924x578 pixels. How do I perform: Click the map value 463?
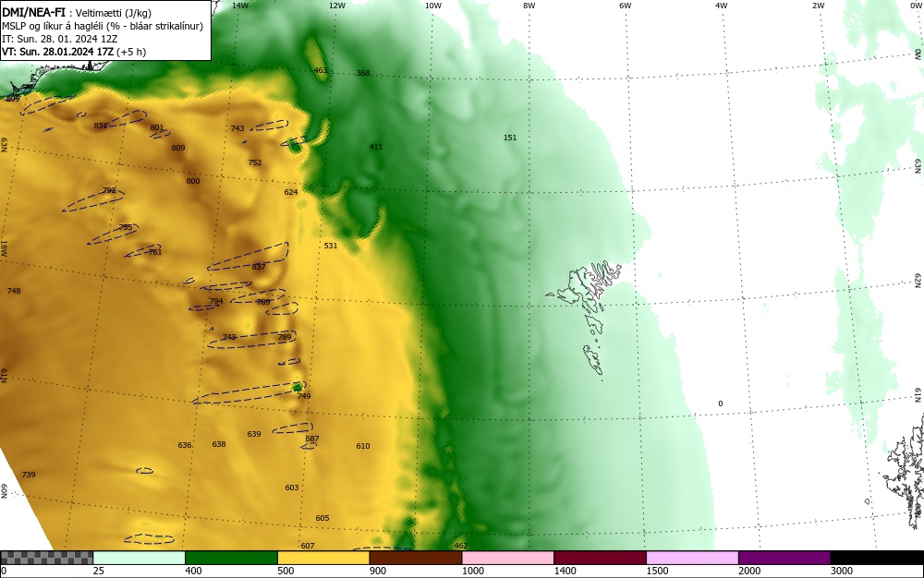pyautogui.click(x=320, y=70)
